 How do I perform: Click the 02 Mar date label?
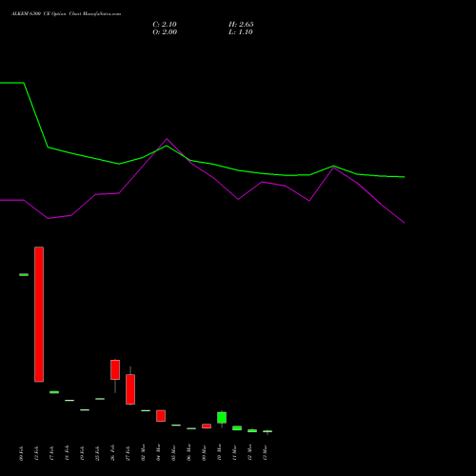[143, 452]
